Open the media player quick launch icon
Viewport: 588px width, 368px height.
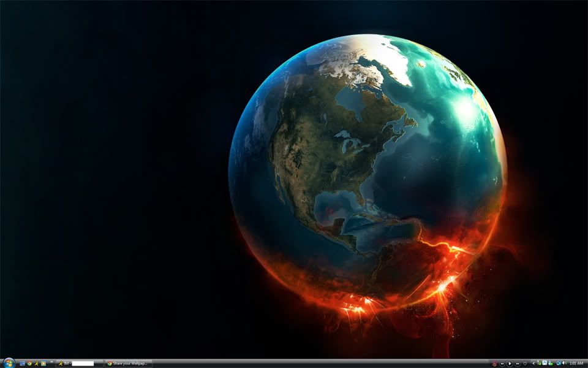[x=43, y=364]
